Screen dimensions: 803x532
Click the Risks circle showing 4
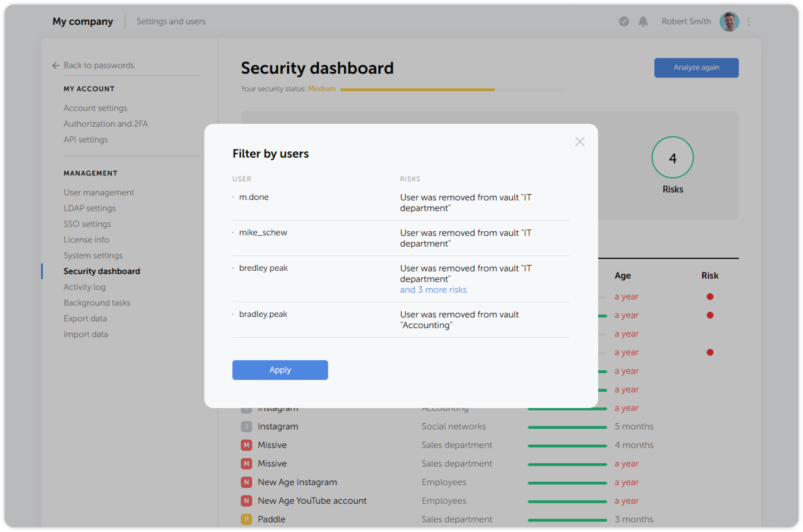673,157
